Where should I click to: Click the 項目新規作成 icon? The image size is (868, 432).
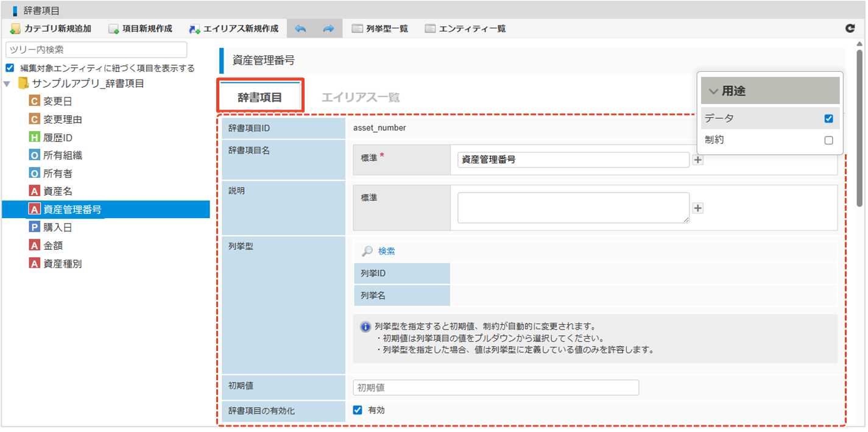coord(113,29)
